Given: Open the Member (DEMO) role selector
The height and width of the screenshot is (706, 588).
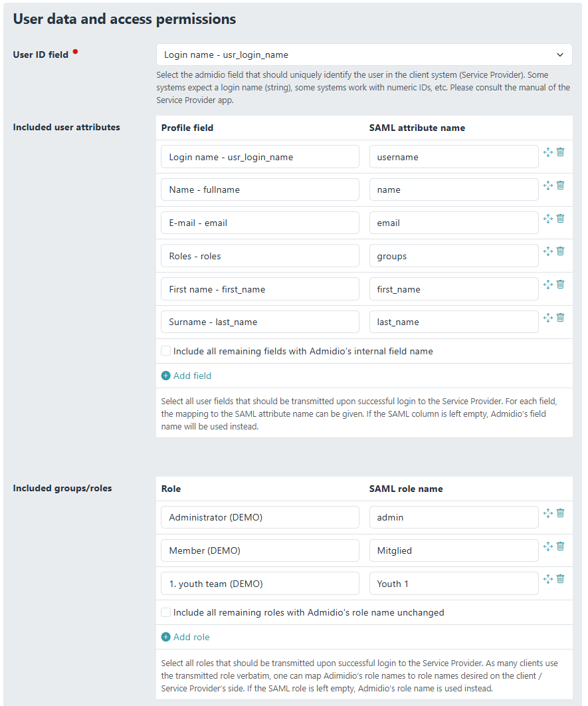Looking at the screenshot, I should coord(260,550).
